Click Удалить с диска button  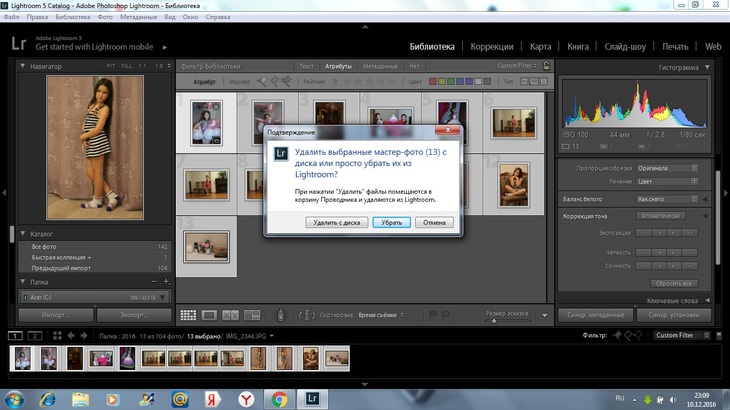pos(337,222)
